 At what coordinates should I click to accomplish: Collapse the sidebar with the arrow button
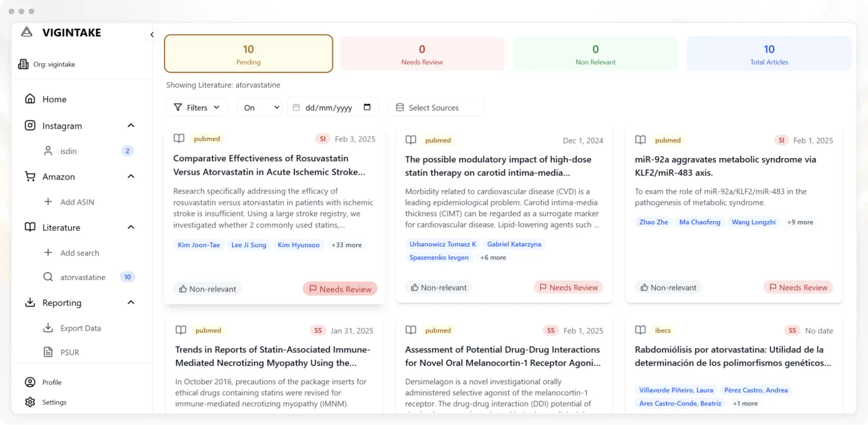pyautogui.click(x=152, y=35)
